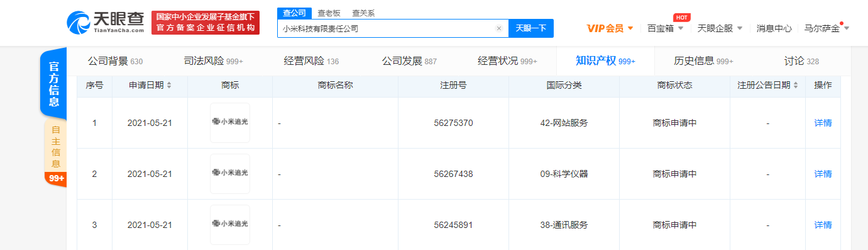This screenshot has height=250, width=868.
Task: Clear the search box with the X icon
Action: 499,28
